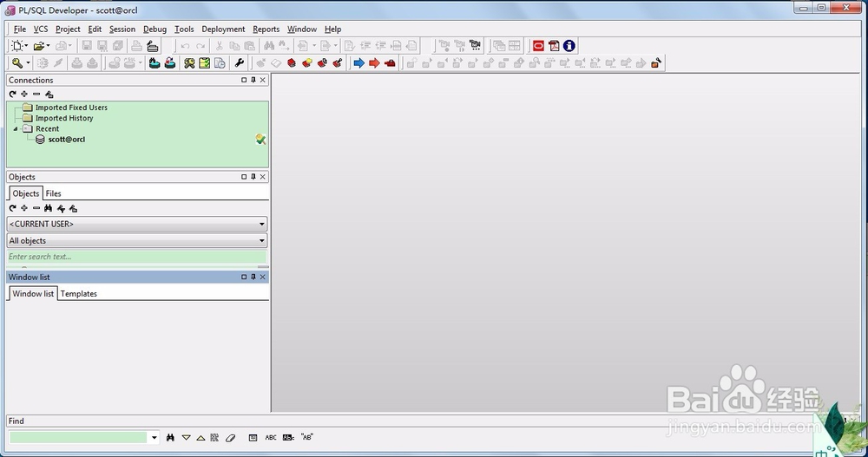Click the crossed tools configure icon
The width and height of the screenshot is (868, 457).
[x=189, y=63]
